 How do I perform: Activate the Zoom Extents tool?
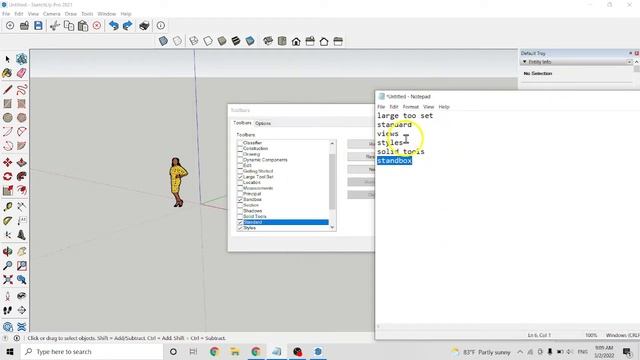pos(7,280)
